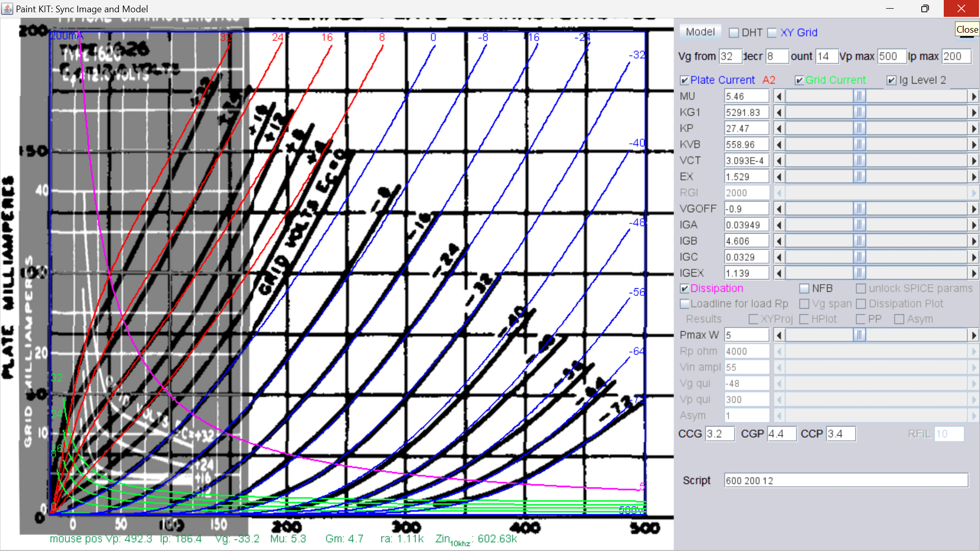Increase VCT with right arrow
Viewport: 980px width, 551px height.
pyautogui.click(x=973, y=161)
